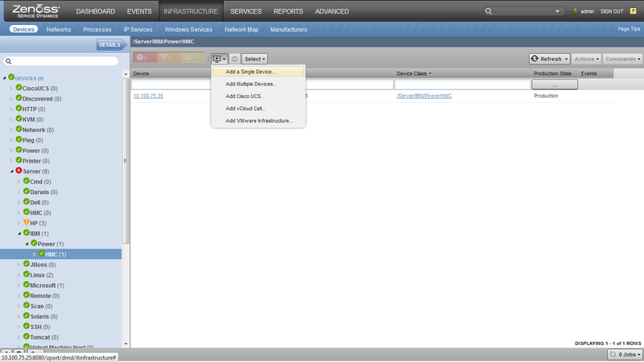Click the Production State filter button

coord(555,84)
